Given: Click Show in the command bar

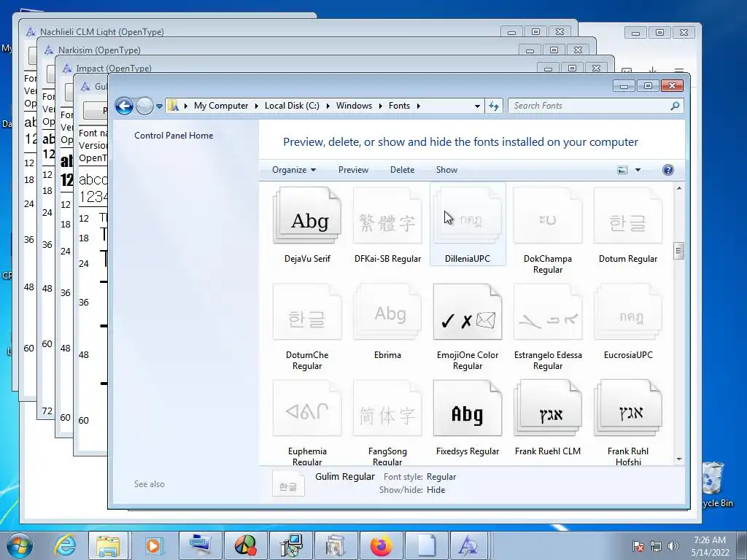Looking at the screenshot, I should (x=446, y=170).
